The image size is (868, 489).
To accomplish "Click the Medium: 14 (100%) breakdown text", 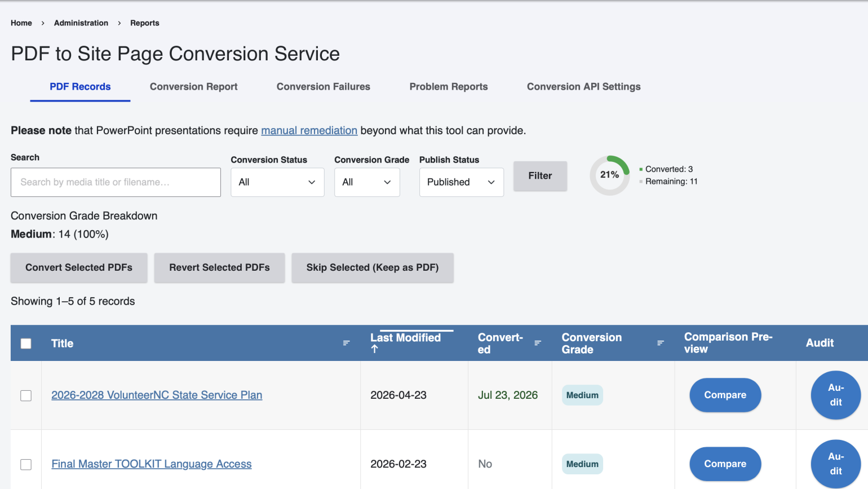I will point(60,234).
